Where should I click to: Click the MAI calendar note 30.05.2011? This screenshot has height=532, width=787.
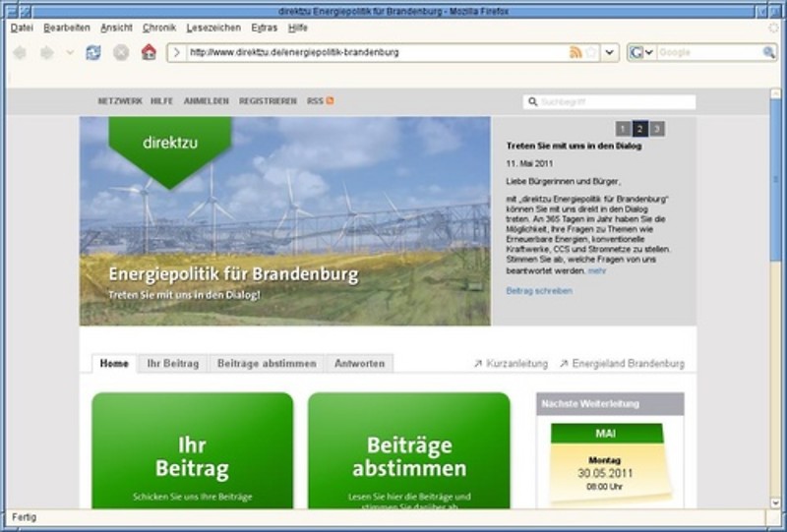pyautogui.click(x=608, y=463)
